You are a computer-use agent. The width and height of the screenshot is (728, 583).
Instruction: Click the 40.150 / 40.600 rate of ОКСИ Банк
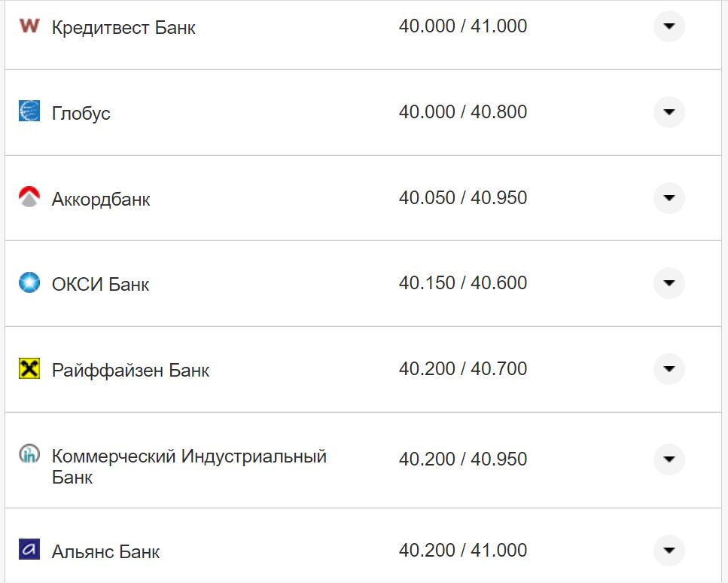coord(465,282)
